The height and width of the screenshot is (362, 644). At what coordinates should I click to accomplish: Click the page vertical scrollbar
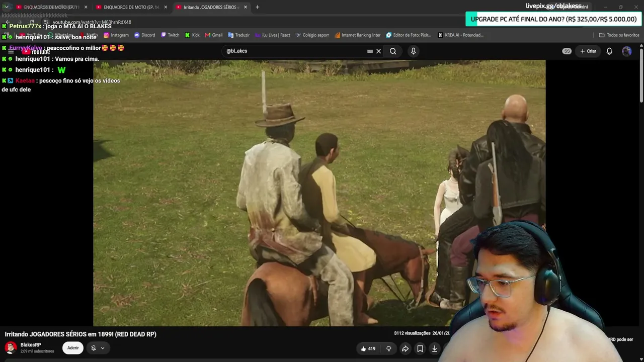point(641,75)
